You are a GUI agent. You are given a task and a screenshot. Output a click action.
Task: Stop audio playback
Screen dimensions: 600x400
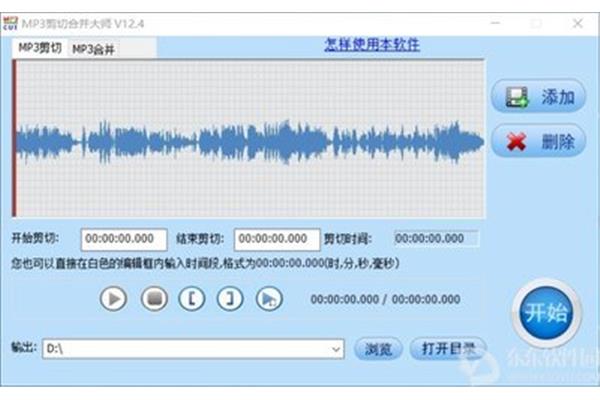tap(154, 299)
